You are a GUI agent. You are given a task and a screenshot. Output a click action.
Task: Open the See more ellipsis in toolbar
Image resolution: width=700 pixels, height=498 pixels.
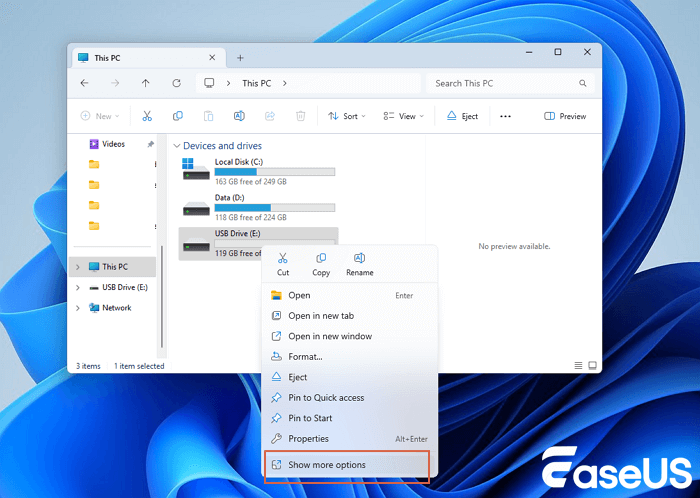[x=507, y=116]
